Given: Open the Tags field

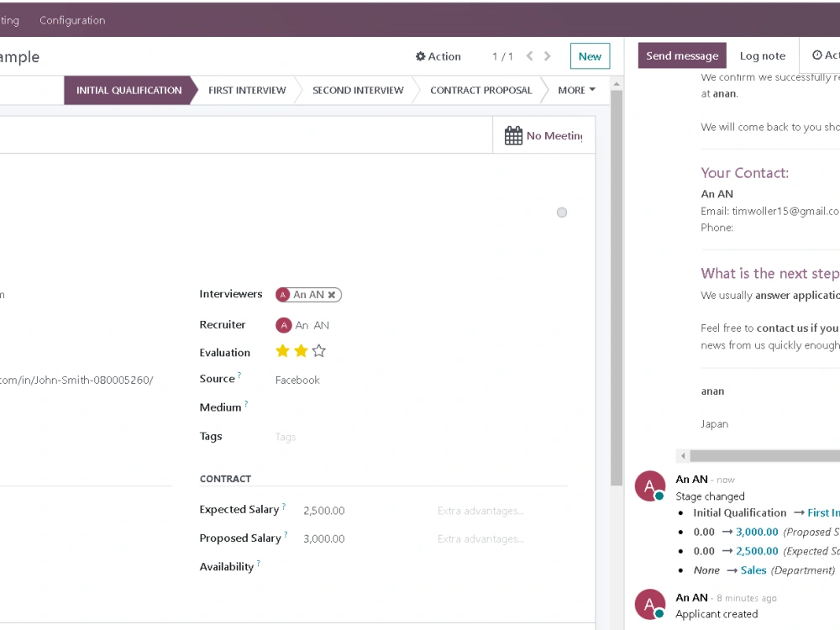Looking at the screenshot, I should [x=421, y=437].
